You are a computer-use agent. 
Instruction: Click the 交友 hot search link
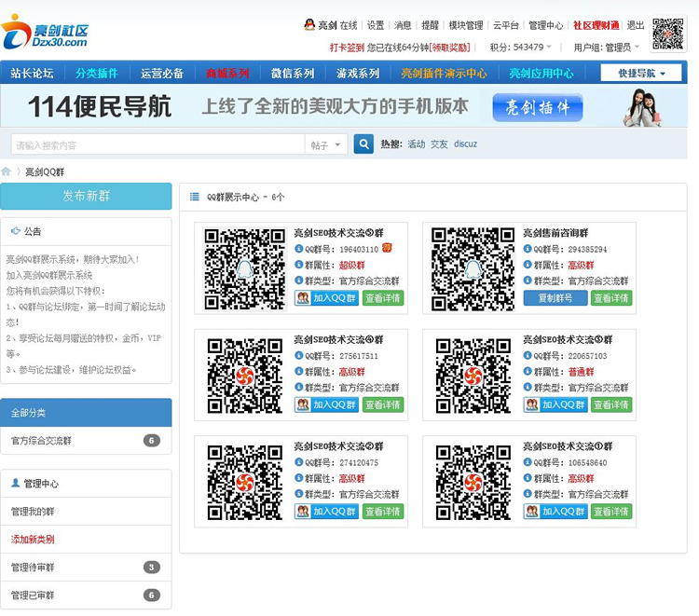tap(439, 144)
